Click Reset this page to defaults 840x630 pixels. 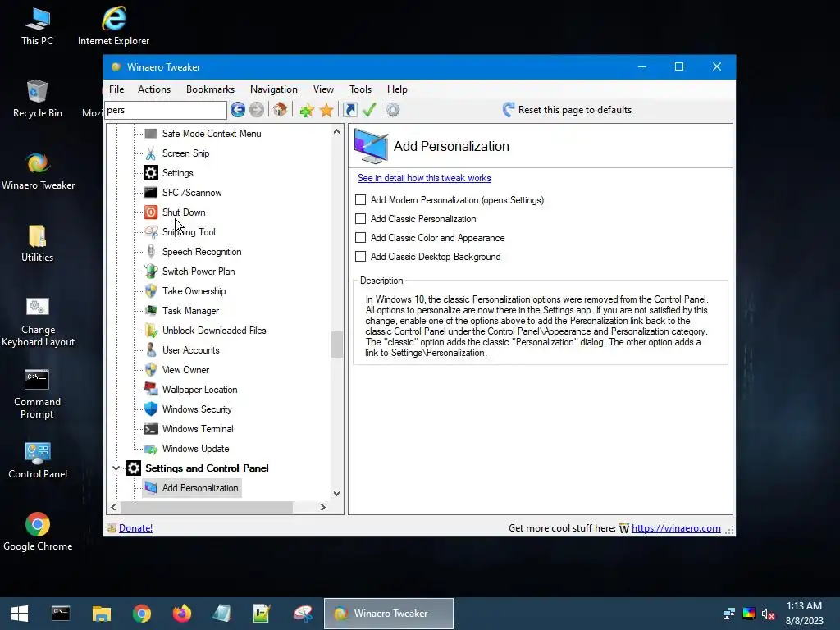coord(568,110)
